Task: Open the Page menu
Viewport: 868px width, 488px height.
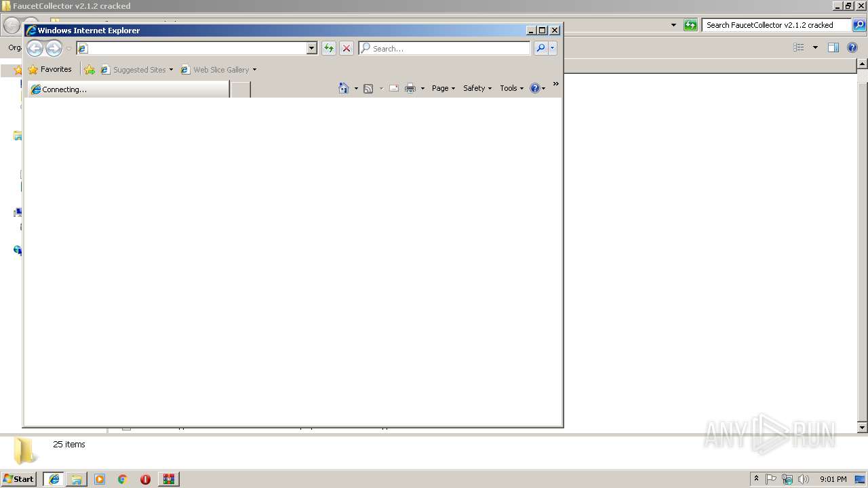Action: click(x=443, y=88)
